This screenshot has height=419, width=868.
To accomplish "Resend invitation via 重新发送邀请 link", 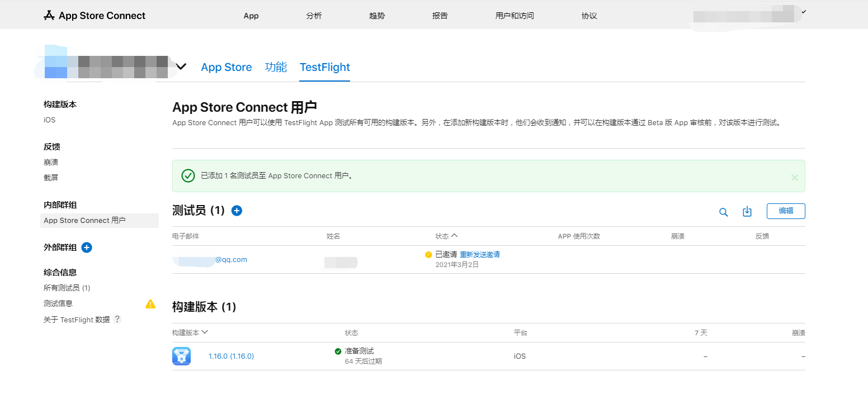I will pos(479,254).
